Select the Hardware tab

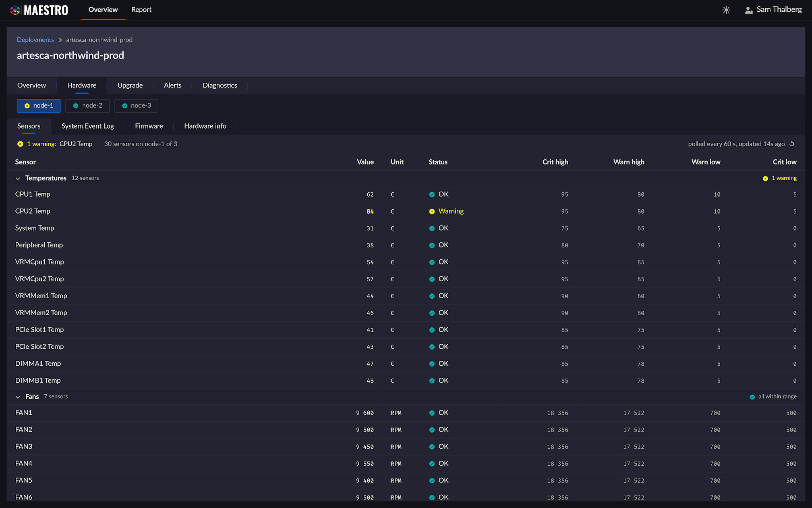click(82, 85)
